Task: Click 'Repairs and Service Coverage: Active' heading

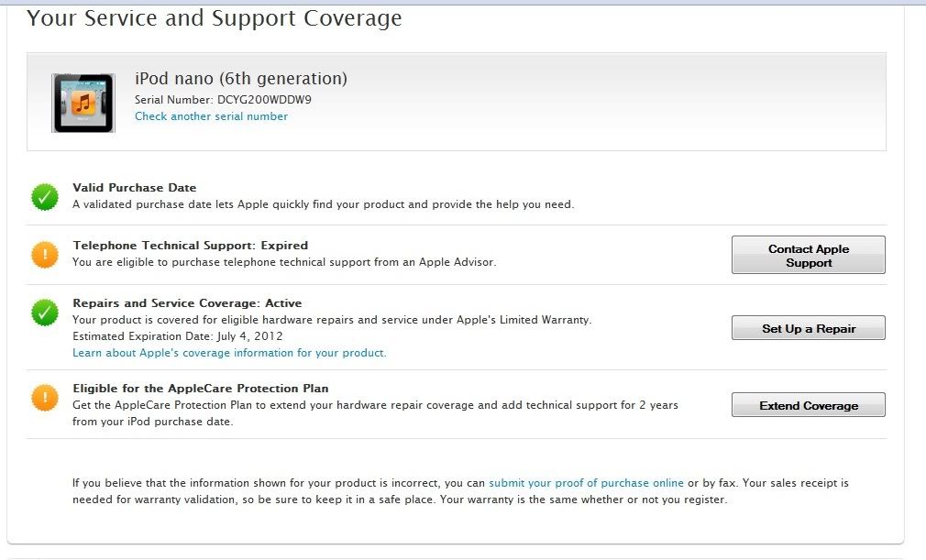Action: tap(187, 303)
